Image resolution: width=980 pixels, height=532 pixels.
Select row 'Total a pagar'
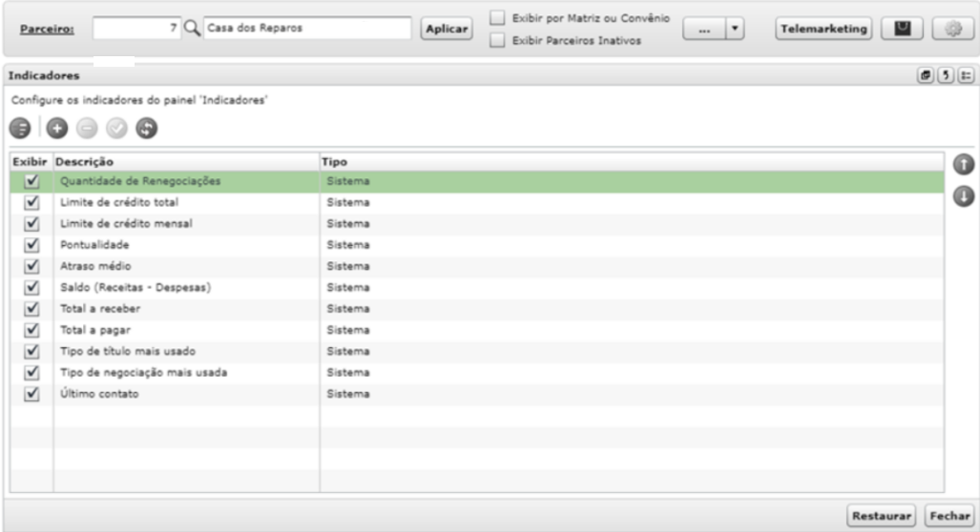(477, 330)
